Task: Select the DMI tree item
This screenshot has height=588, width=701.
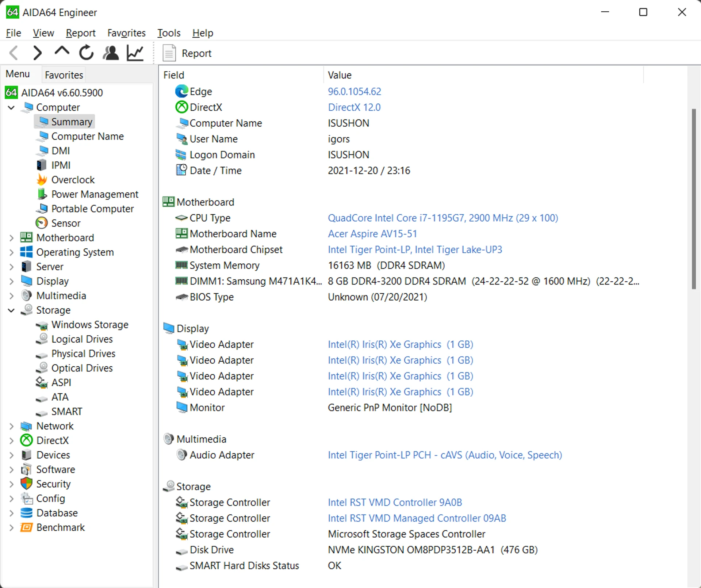Action: pos(60,151)
